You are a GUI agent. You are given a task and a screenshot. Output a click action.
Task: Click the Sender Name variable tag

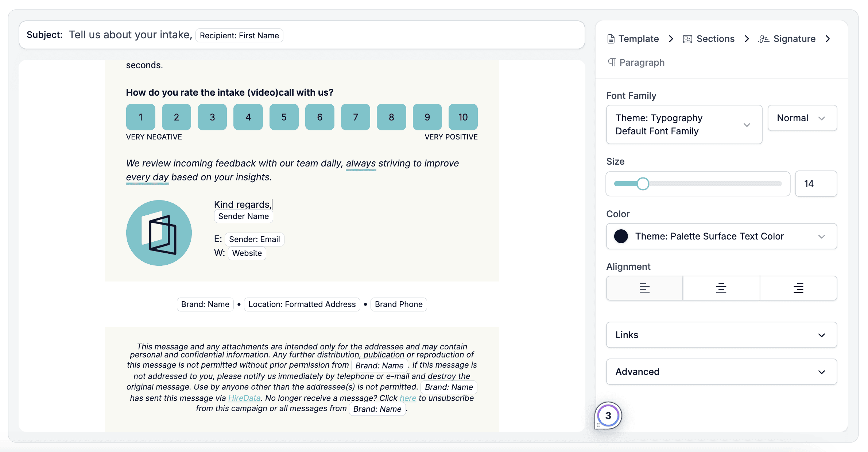pos(243,216)
